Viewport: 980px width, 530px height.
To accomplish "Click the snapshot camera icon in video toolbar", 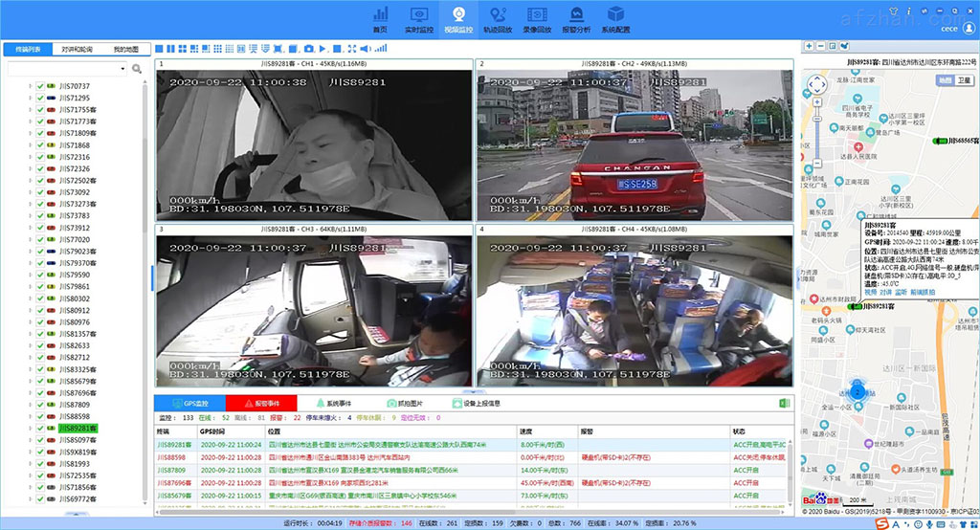I will pyautogui.click(x=309, y=49).
